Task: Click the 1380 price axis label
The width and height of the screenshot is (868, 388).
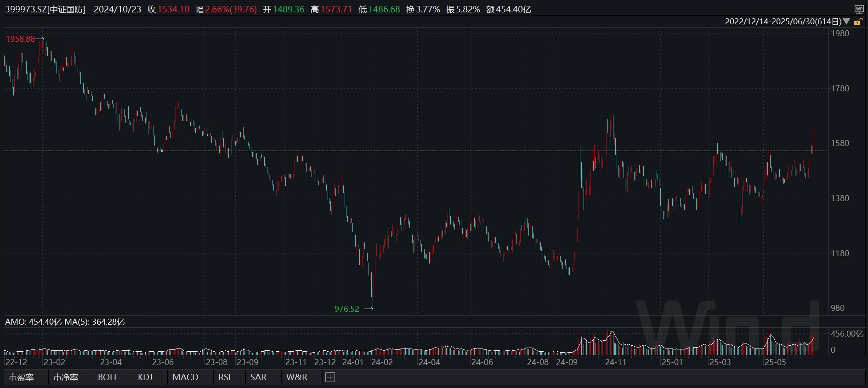Action: [840, 198]
